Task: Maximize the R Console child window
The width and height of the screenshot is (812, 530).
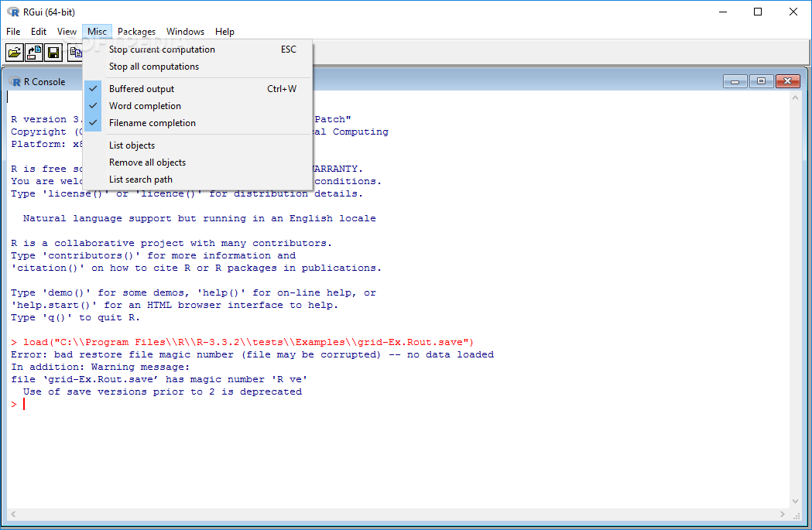Action: pyautogui.click(x=761, y=81)
